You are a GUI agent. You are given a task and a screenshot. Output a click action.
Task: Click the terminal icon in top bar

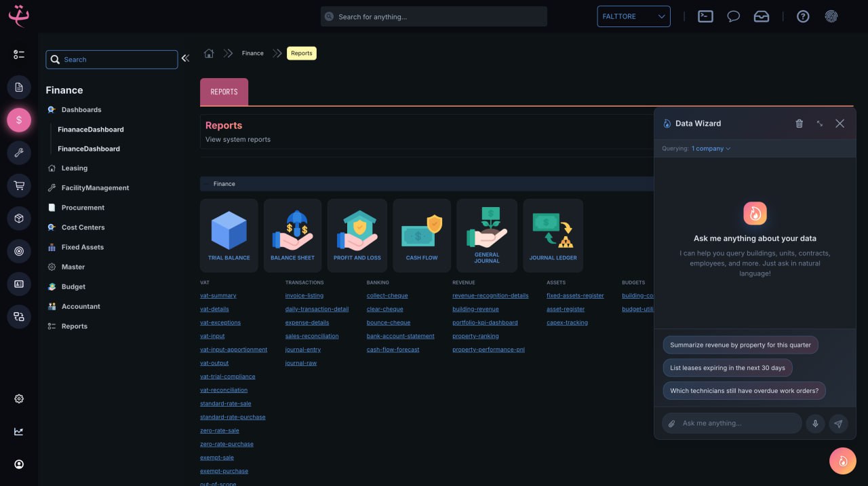tap(705, 16)
